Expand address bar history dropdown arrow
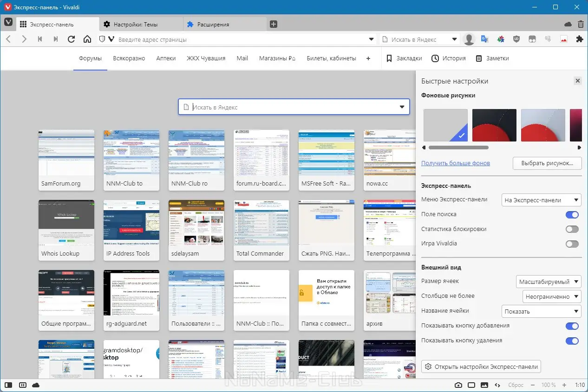 (x=371, y=39)
